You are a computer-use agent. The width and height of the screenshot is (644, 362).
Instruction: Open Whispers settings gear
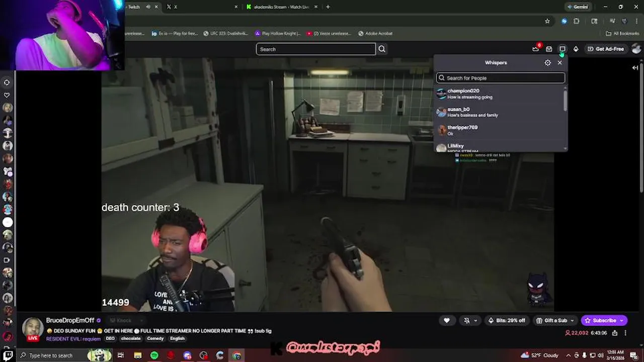548,63
